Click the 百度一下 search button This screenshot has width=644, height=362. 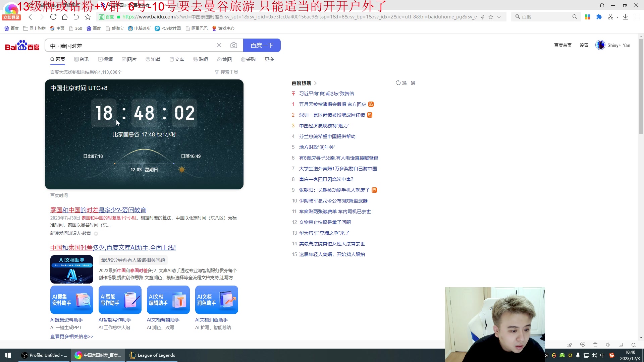pyautogui.click(x=262, y=45)
